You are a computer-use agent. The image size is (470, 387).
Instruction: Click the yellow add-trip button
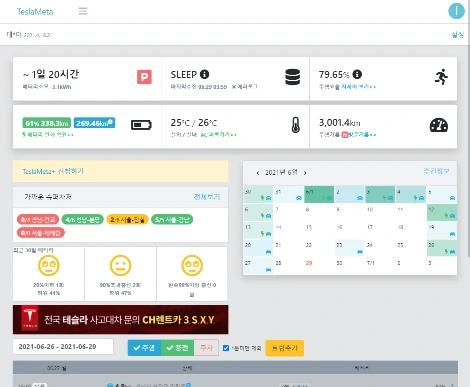coord(285,348)
